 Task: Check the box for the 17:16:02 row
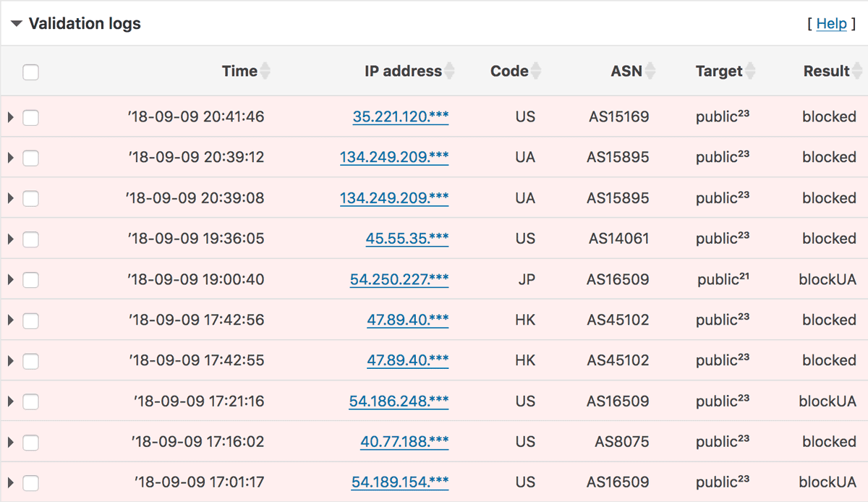30,441
